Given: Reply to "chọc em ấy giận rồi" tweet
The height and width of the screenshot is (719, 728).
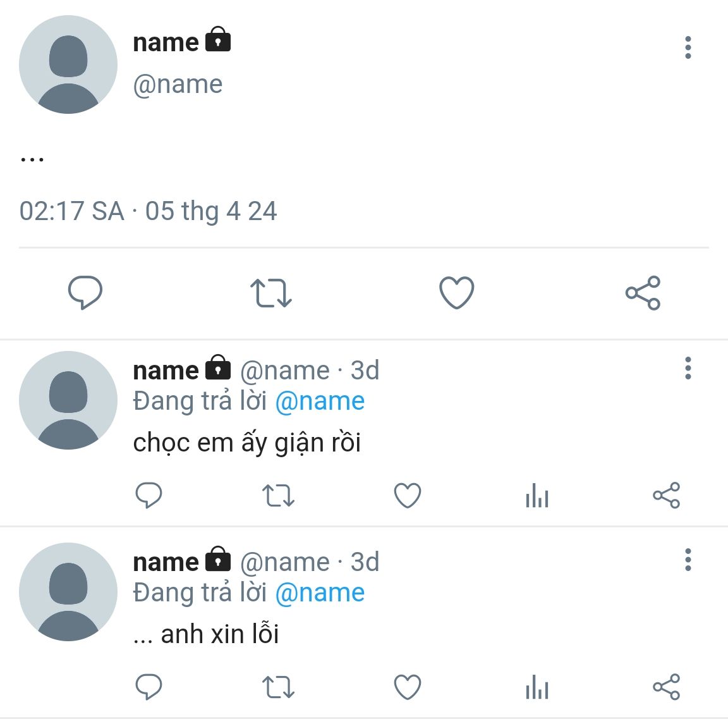Looking at the screenshot, I should (x=149, y=495).
